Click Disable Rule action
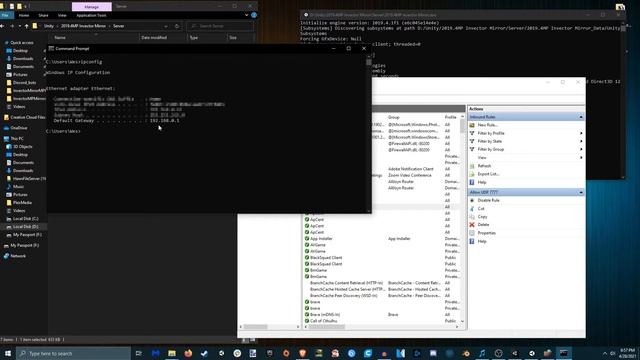This screenshot has height=360, width=640. click(488, 200)
